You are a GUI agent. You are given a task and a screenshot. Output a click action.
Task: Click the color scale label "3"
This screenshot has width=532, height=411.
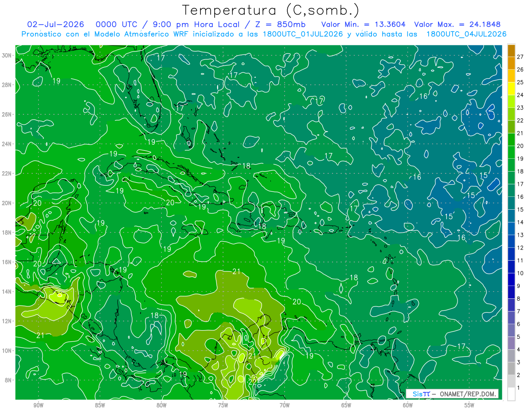[x=519, y=363]
